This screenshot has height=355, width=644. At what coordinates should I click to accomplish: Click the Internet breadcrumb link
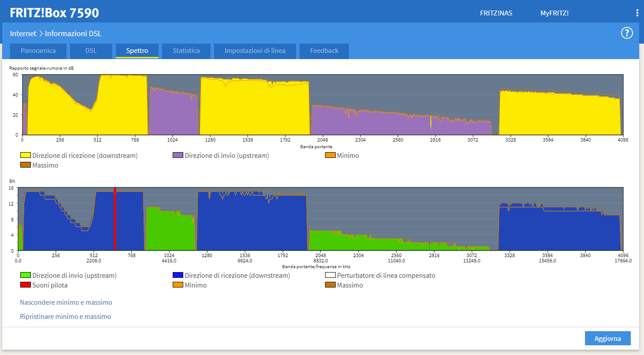pos(23,34)
